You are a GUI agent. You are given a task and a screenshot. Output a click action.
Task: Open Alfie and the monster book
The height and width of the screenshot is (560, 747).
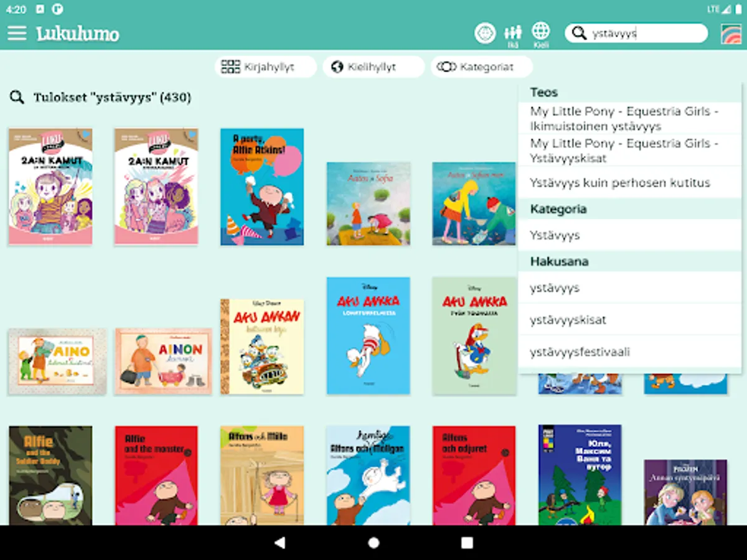[x=156, y=475]
